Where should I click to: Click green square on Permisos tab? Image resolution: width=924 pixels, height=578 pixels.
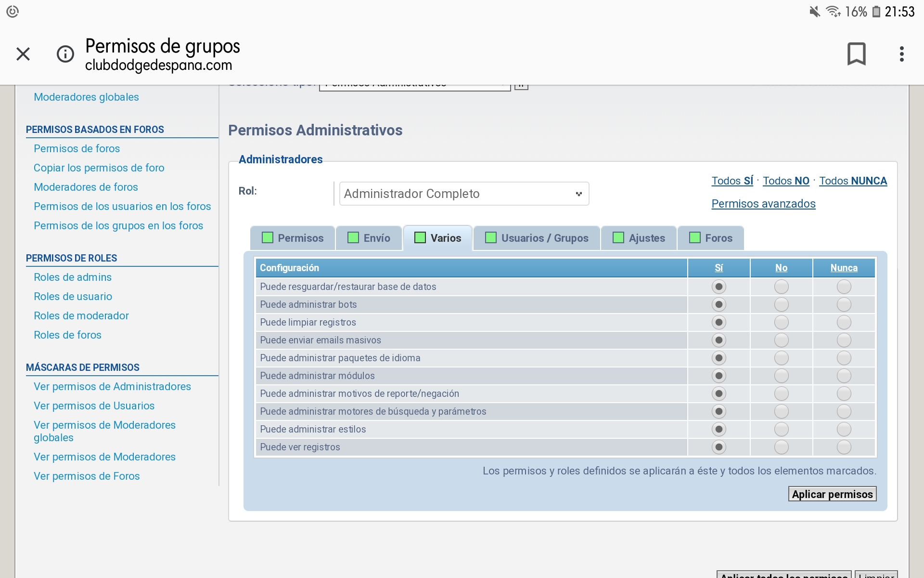click(x=268, y=237)
